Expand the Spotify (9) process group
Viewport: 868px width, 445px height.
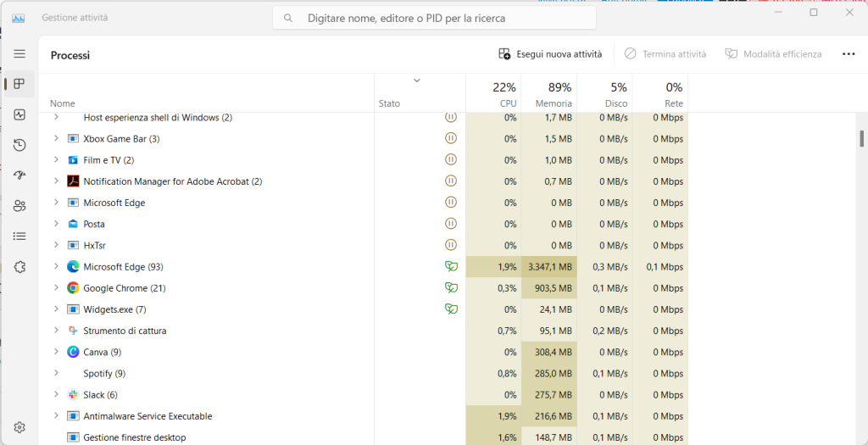click(x=56, y=373)
